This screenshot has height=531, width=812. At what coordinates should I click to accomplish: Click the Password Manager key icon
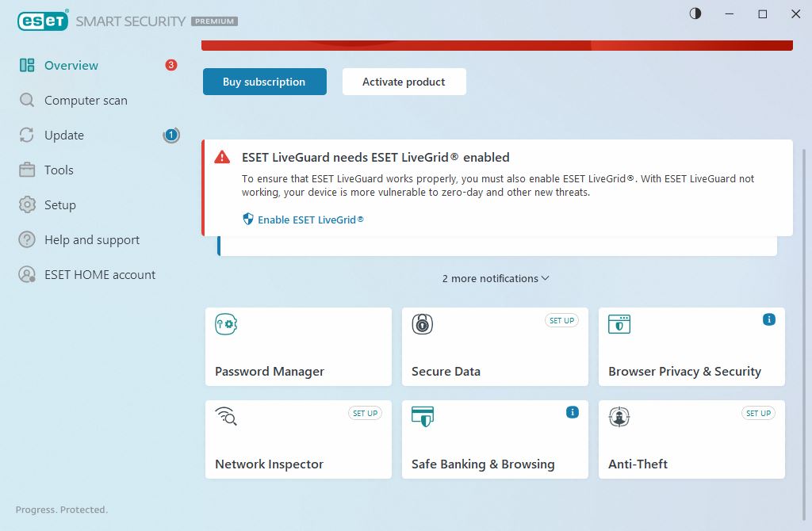(x=226, y=324)
